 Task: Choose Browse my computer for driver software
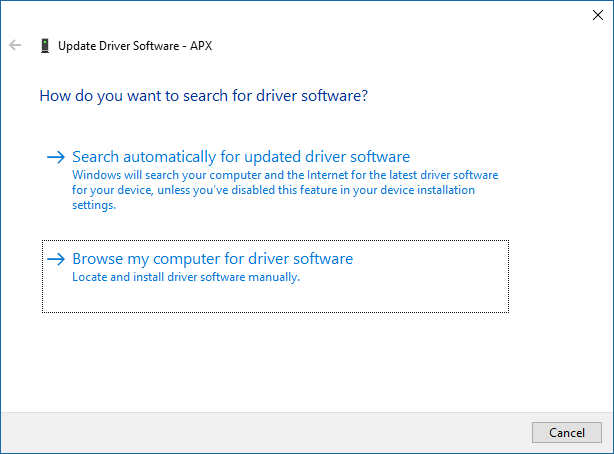(276, 277)
